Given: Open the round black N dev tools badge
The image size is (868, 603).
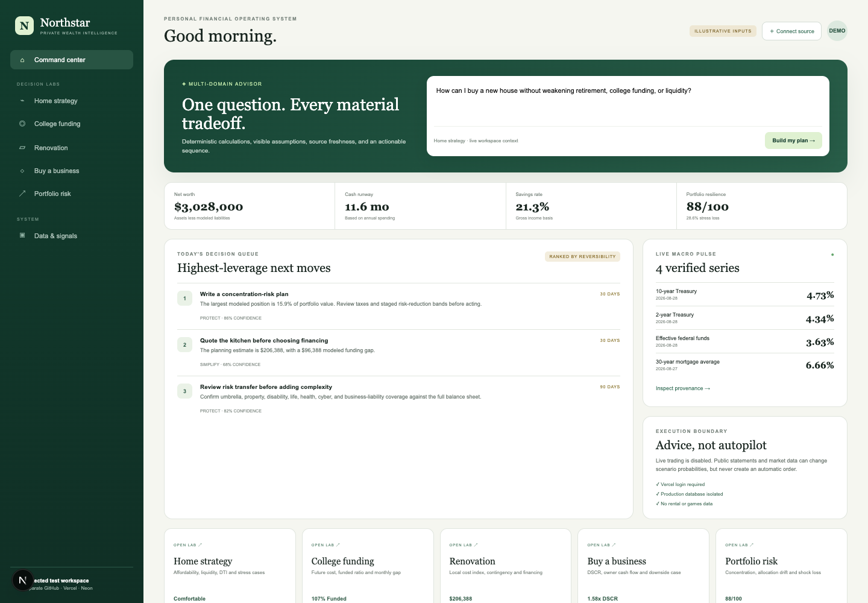Looking at the screenshot, I should [23, 580].
